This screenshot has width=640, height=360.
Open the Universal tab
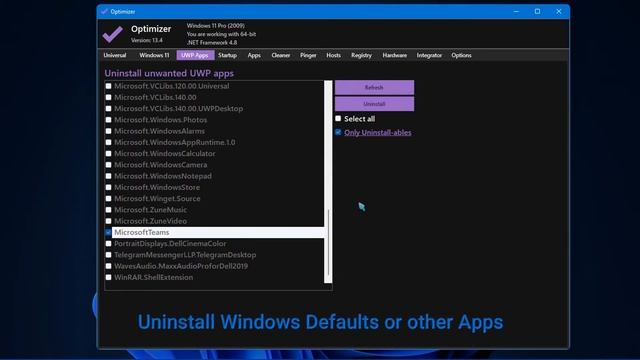coord(115,55)
